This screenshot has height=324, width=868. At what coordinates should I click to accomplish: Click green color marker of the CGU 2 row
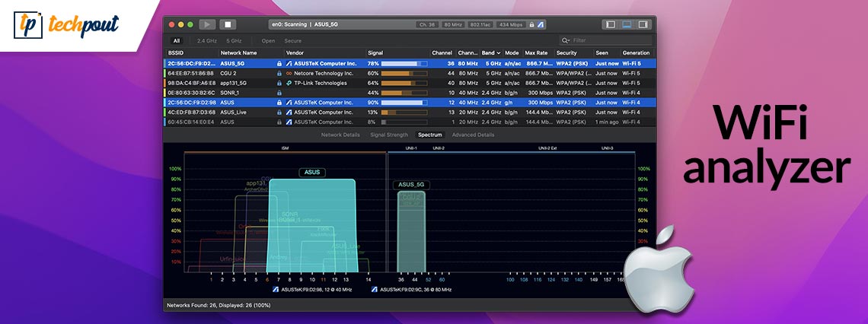[164, 74]
